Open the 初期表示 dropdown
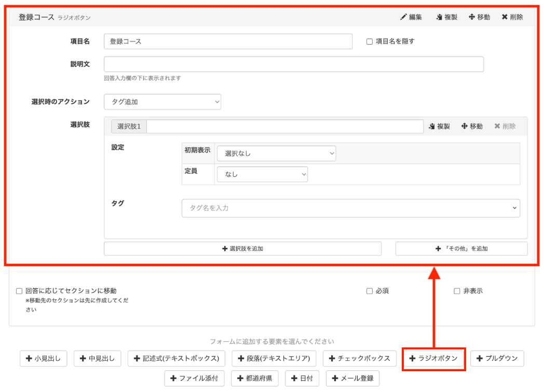Viewport: 544px width, 392px height. [x=276, y=153]
